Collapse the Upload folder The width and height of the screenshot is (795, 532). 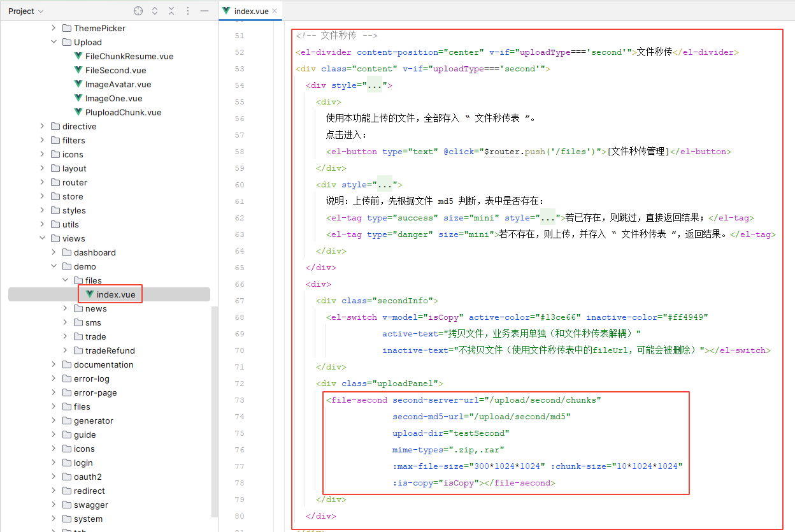pos(54,42)
